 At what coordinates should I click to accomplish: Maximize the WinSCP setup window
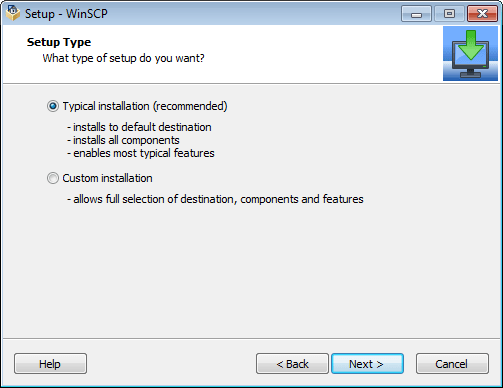click(449, 14)
